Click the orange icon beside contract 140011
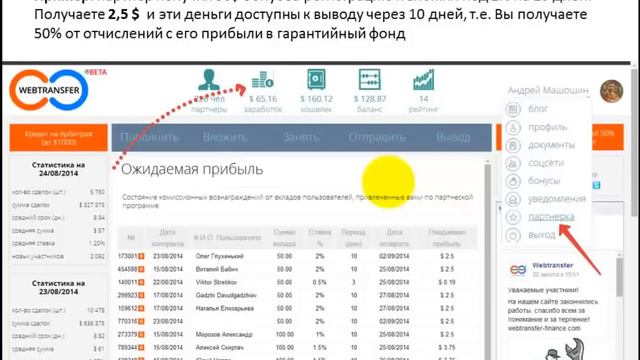The width and height of the screenshot is (640, 360). click(141, 282)
